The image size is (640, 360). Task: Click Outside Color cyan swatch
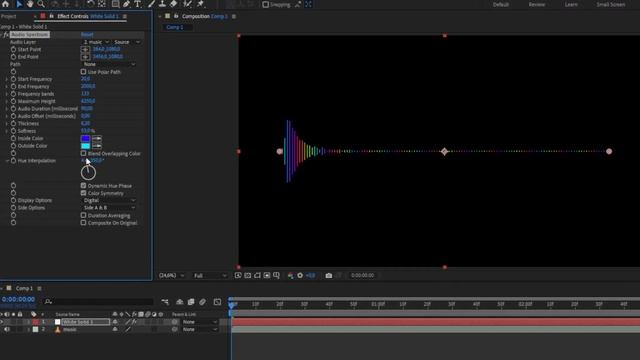[85, 146]
